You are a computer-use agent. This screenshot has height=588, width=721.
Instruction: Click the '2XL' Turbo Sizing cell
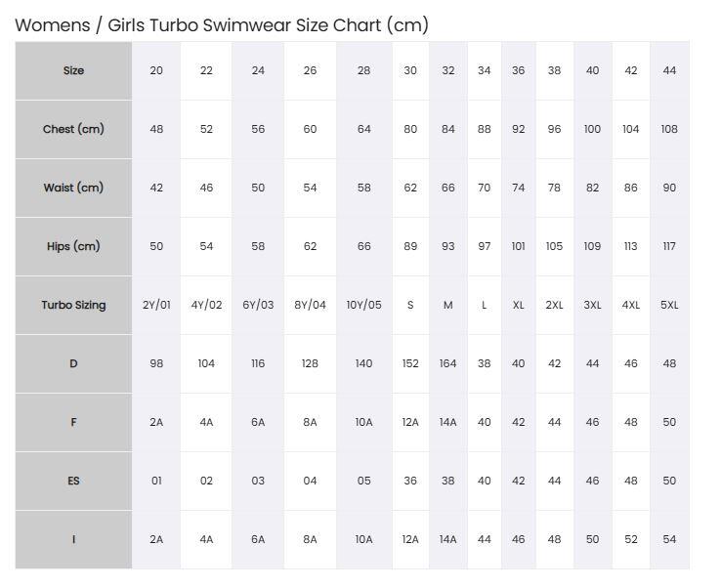click(x=554, y=306)
